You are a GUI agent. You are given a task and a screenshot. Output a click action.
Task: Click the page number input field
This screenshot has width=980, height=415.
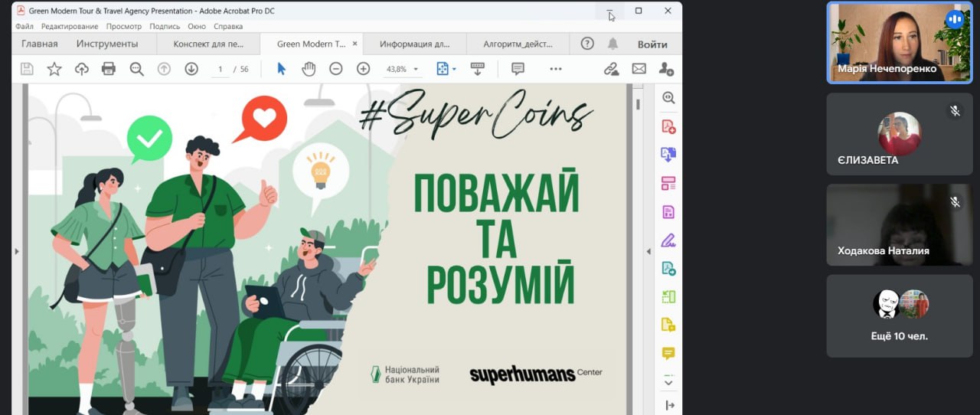[220, 69]
